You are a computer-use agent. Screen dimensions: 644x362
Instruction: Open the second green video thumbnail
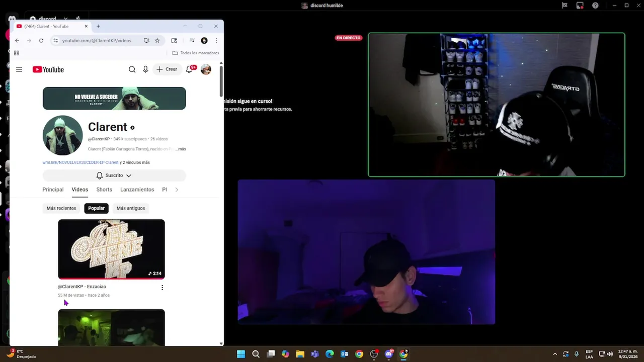pyautogui.click(x=111, y=327)
